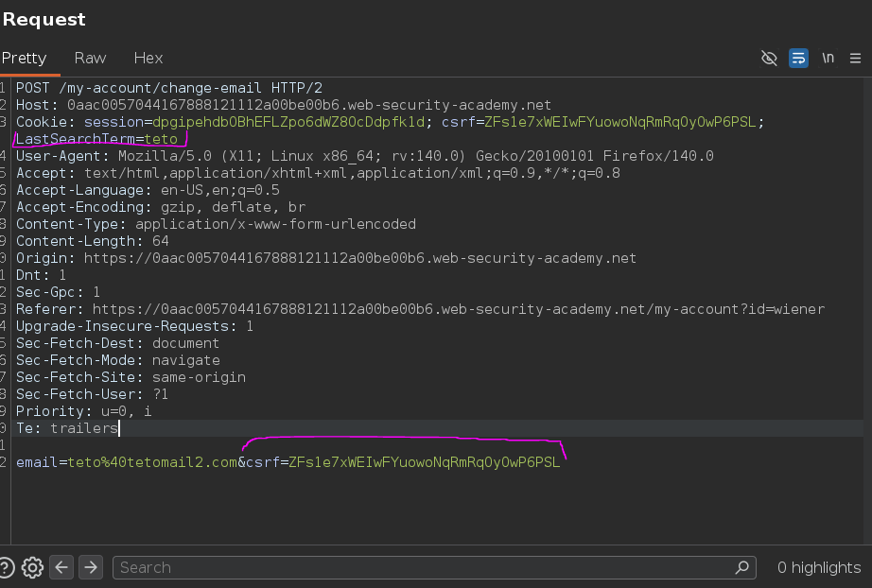The image size is (872, 588).
Task: Click the 'Request' panel heading
Action: coord(44,20)
